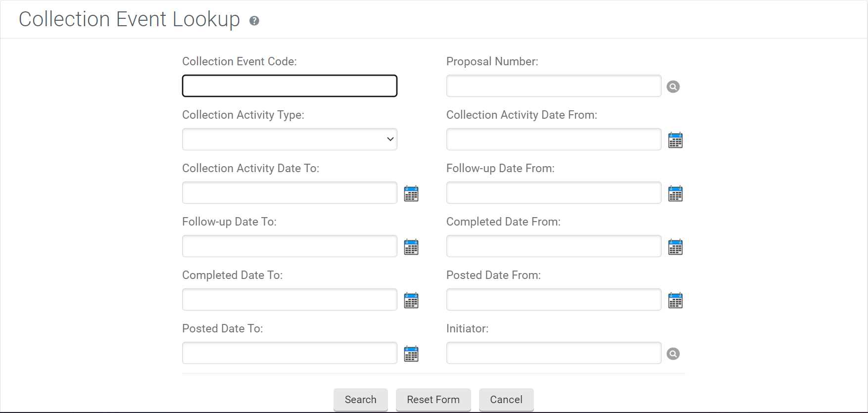
Task: Open calendar for Follow-up Date From
Action: coord(675,194)
